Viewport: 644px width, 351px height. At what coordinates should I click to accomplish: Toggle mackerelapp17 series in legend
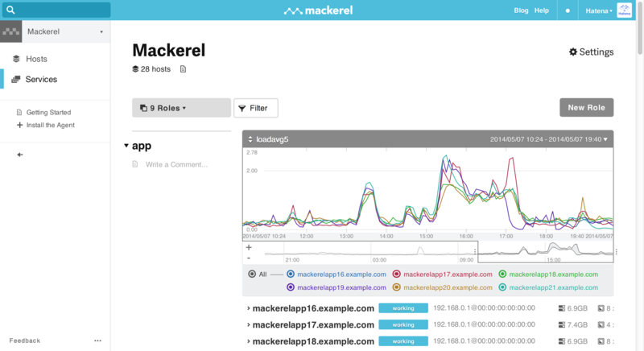click(396, 274)
